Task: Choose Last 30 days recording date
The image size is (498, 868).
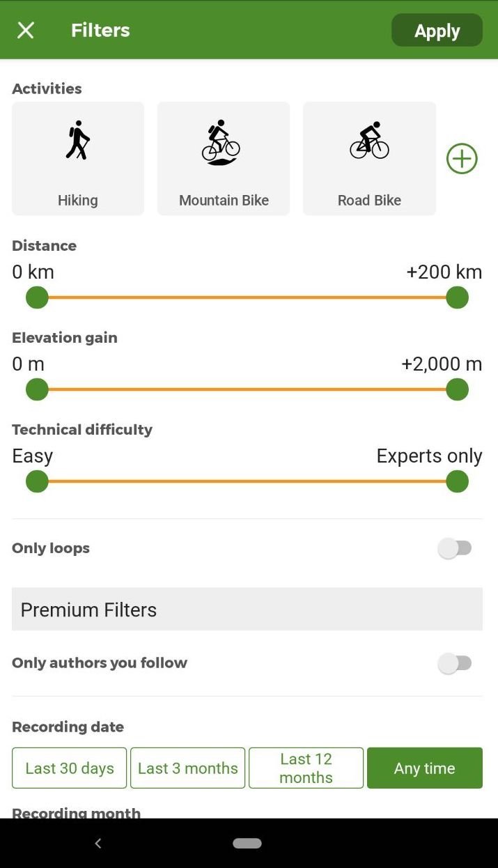Action: [70, 768]
